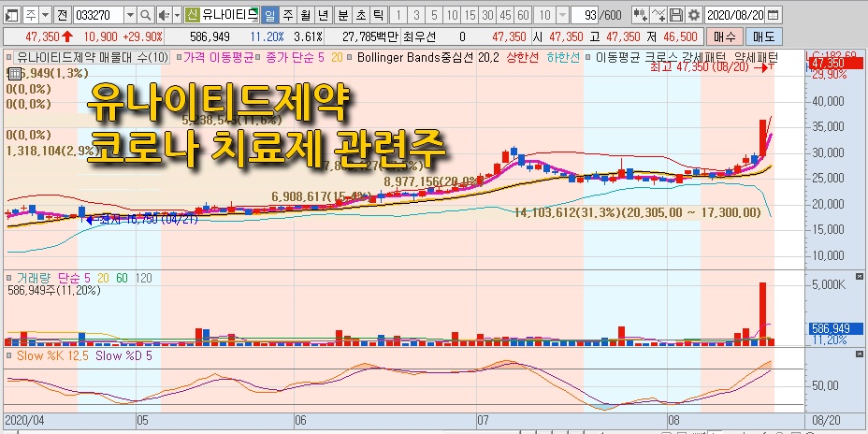Click the Slow %K 12,5 label
The height and width of the screenshot is (434, 868).
pyautogui.click(x=52, y=355)
